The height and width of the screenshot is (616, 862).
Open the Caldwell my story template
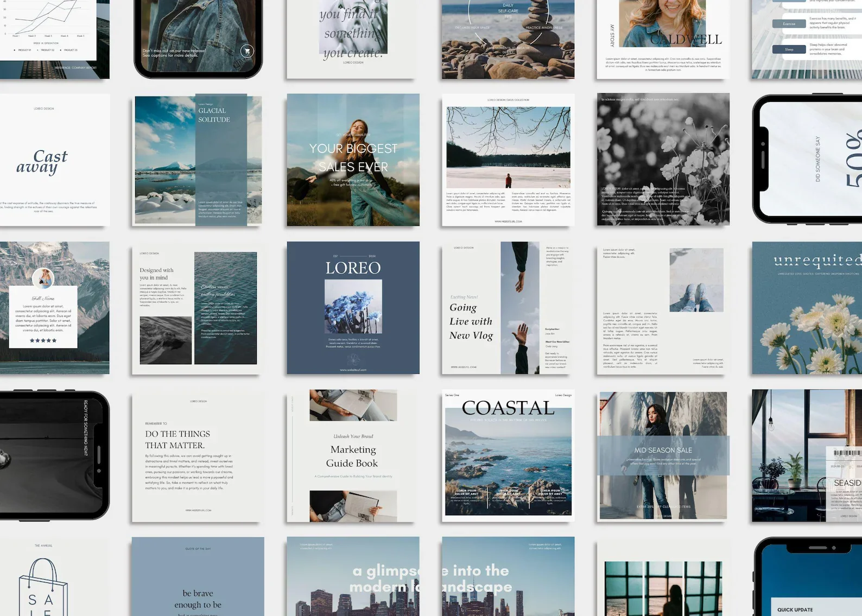[x=663, y=39]
